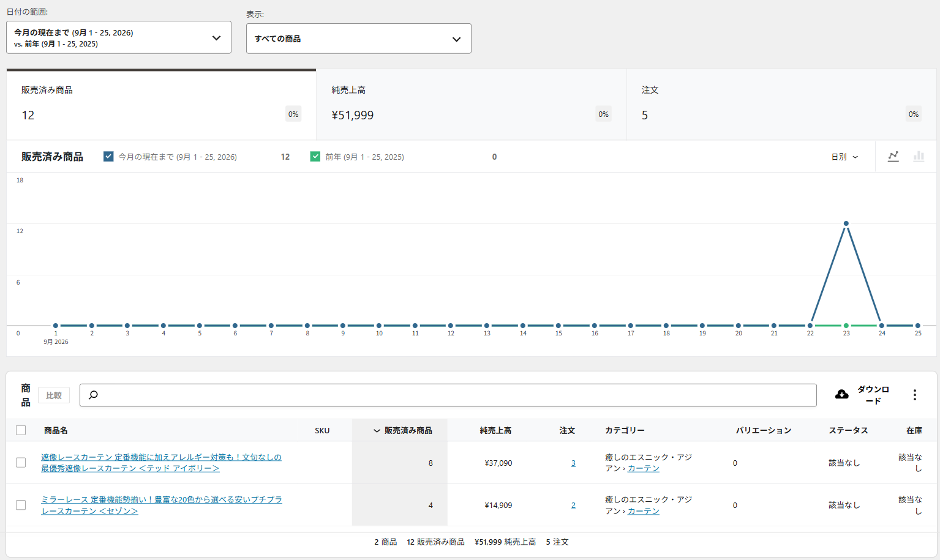Check the select-all checkbox in table header
Viewport: 940px width, 560px height.
click(21, 430)
